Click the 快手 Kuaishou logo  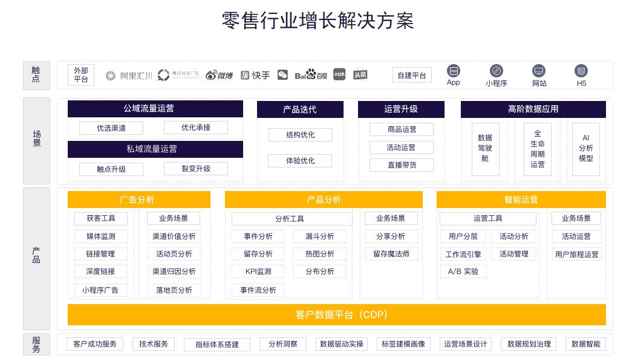[x=255, y=76]
